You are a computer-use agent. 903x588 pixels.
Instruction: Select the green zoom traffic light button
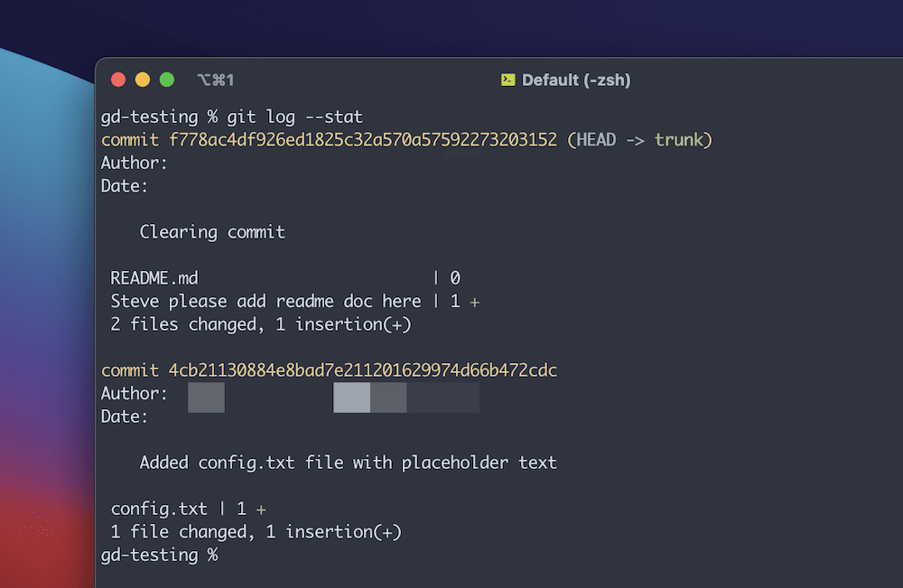166,79
